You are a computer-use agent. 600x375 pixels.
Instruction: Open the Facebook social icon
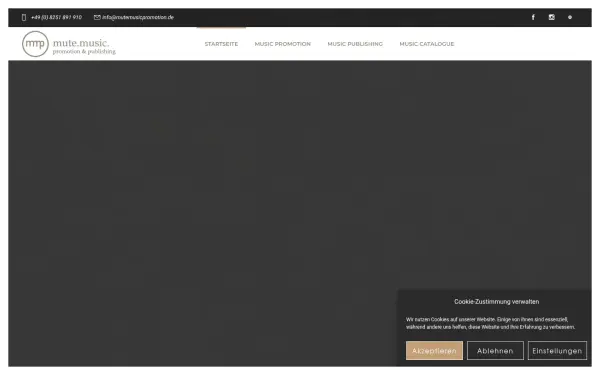[533, 17]
